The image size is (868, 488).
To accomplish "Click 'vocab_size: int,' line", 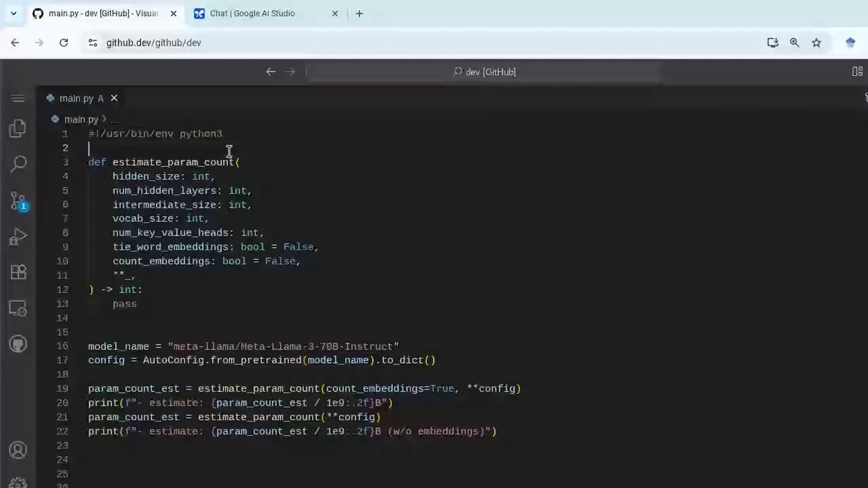I will [161, 218].
